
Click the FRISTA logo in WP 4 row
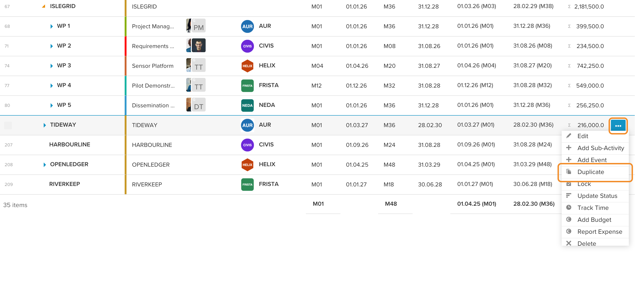tap(247, 85)
